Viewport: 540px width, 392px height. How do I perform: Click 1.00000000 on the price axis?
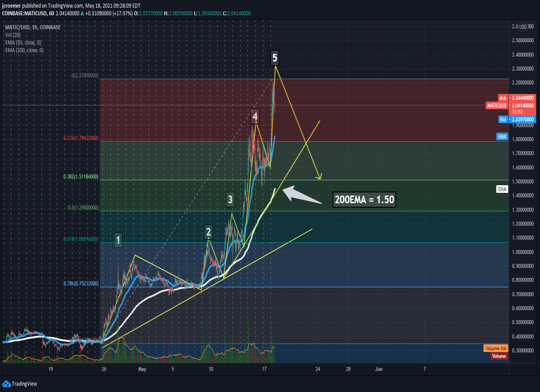coord(524,252)
